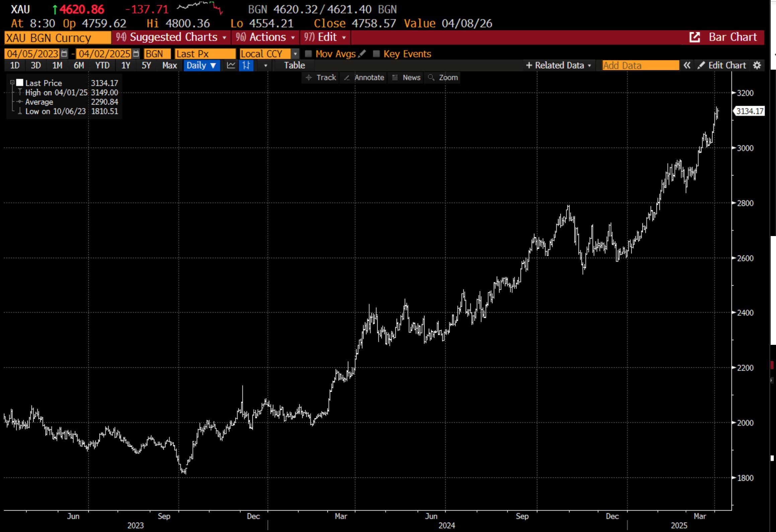
Task: Open the end date calendar picker
Action: [136, 54]
